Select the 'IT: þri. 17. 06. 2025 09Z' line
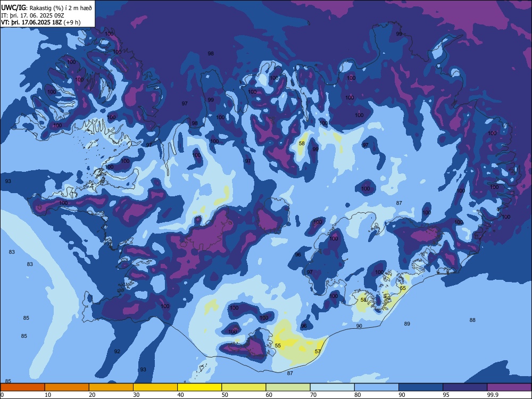532x399 pixels. pyautogui.click(x=32, y=15)
